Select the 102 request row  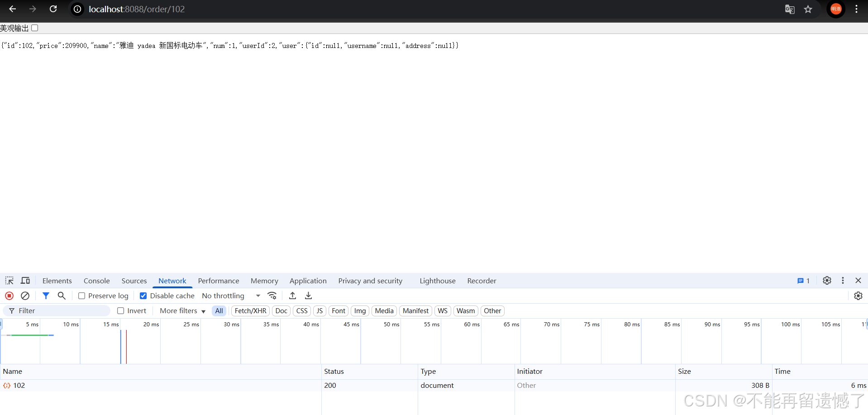[x=434, y=386]
